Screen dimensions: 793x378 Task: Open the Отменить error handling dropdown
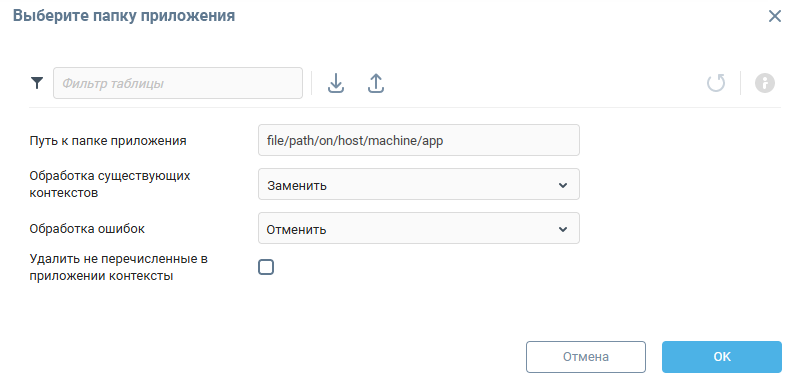419,228
